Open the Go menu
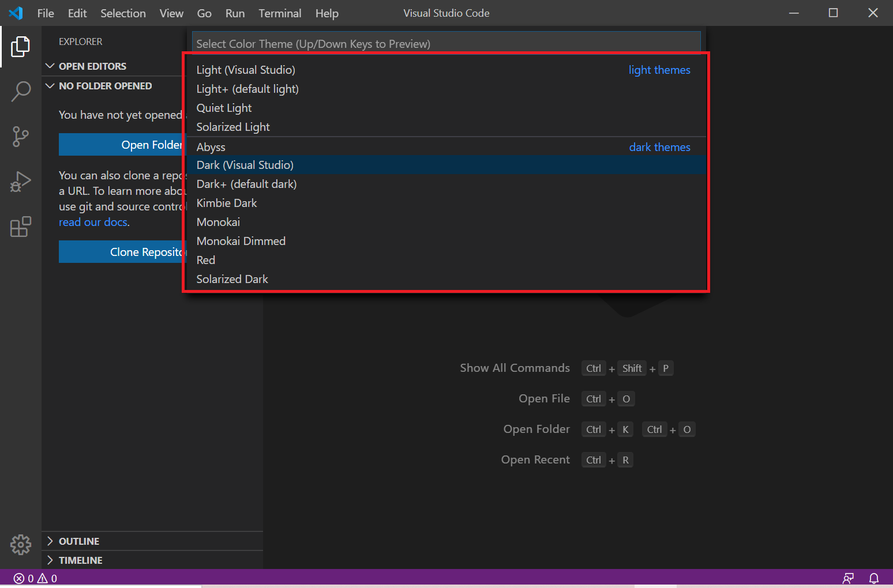Screen dimensions: 893x588 [x=204, y=13]
